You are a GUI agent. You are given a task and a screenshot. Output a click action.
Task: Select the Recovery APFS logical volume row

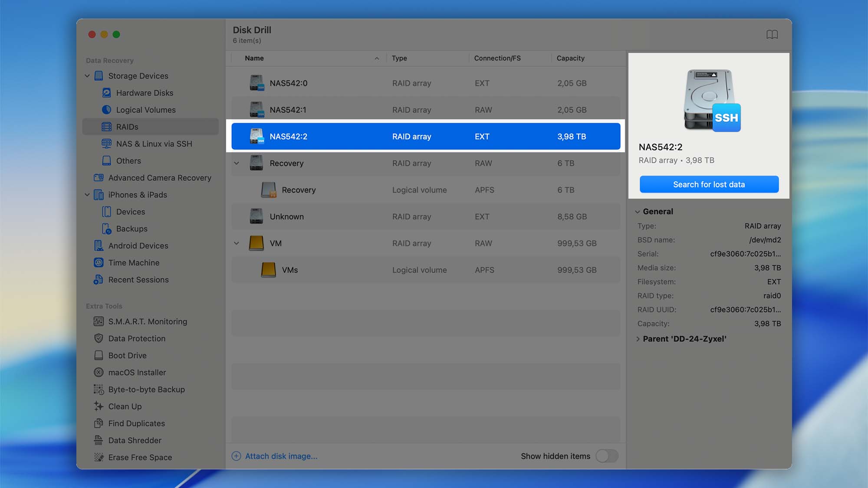coord(426,190)
